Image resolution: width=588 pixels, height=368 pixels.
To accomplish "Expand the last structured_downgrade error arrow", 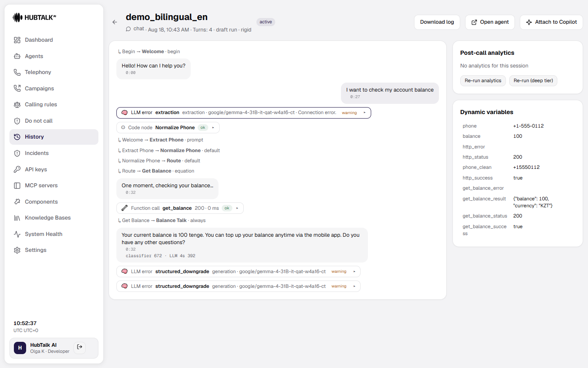I will point(354,286).
